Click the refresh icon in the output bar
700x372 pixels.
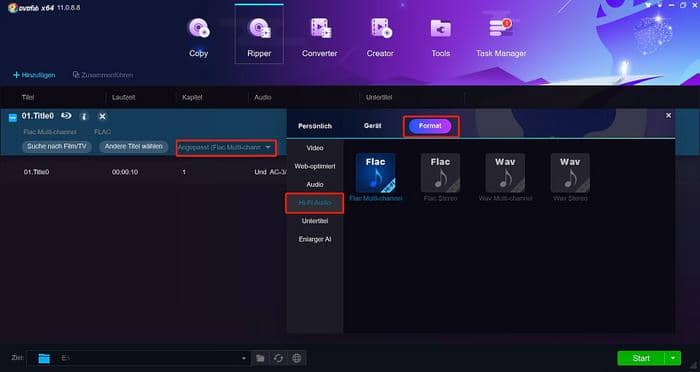[x=279, y=358]
